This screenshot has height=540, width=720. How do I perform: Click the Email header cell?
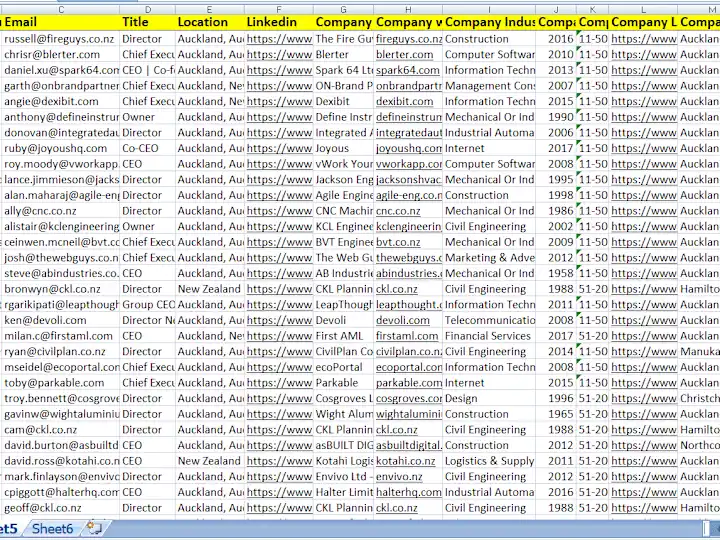coord(61,22)
